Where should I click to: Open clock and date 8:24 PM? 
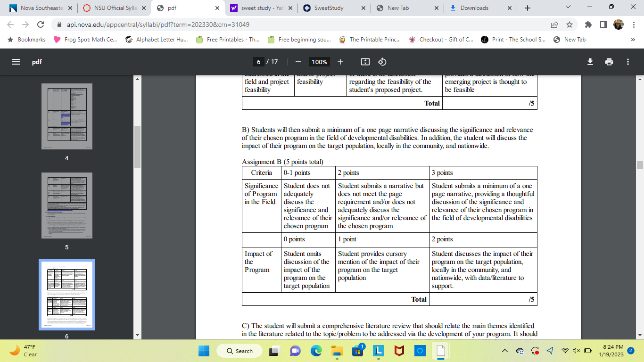tap(611, 351)
